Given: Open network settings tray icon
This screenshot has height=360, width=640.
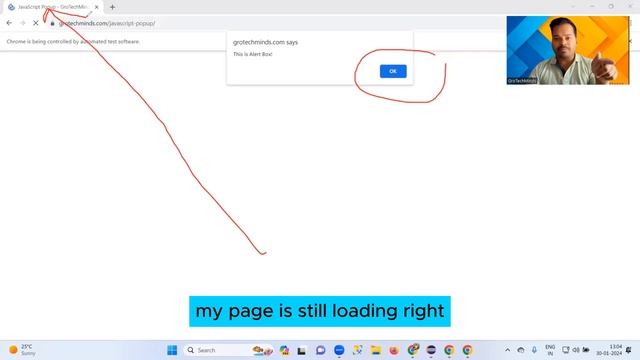Looking at the screenshot, I should click(x=565, y=350).
